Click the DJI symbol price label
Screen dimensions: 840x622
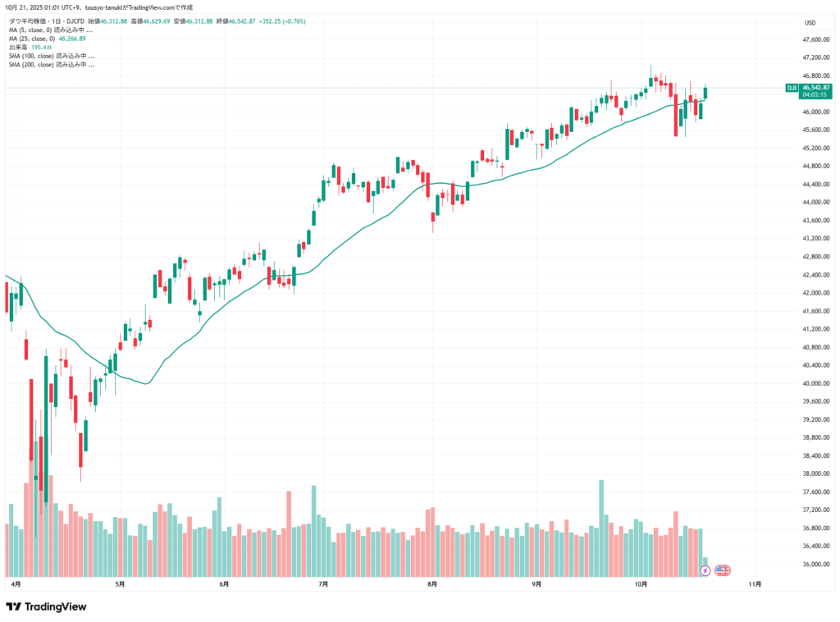(792, 87)
